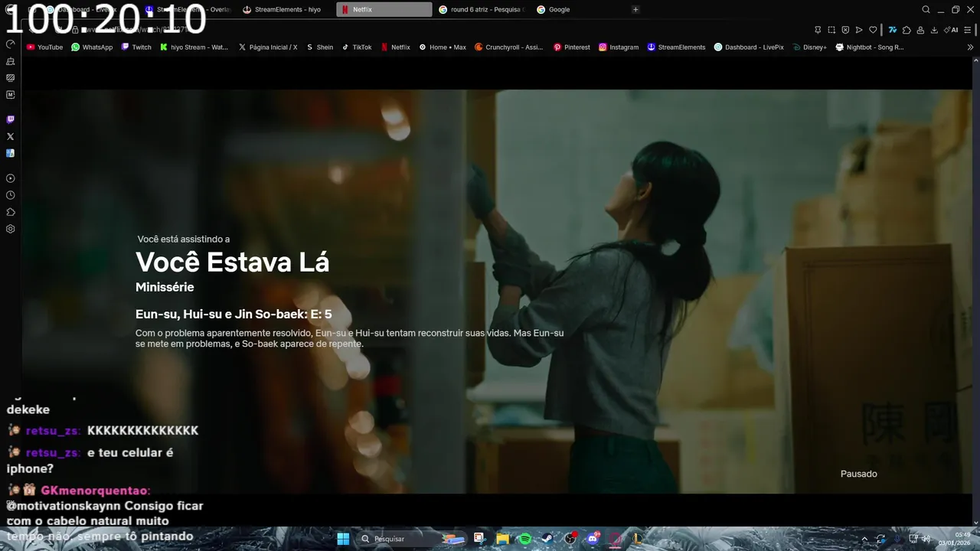Open the Home • Max bookmark

[x=443, y=47]
